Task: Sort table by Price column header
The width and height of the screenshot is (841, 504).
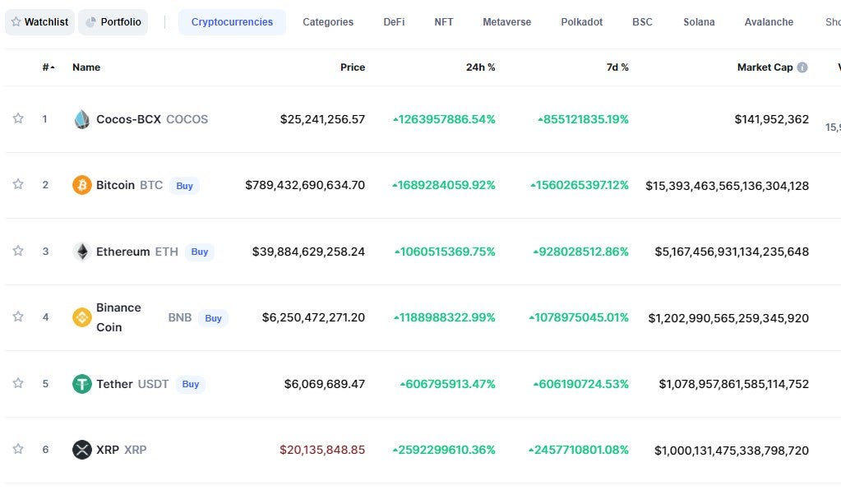Action: tap(353, 67)
